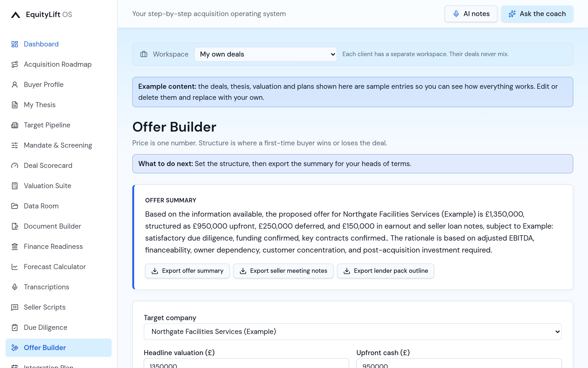Expand the Target company dropdown
The width and height of the screenshot is (588, 368).
click(353, 331)
